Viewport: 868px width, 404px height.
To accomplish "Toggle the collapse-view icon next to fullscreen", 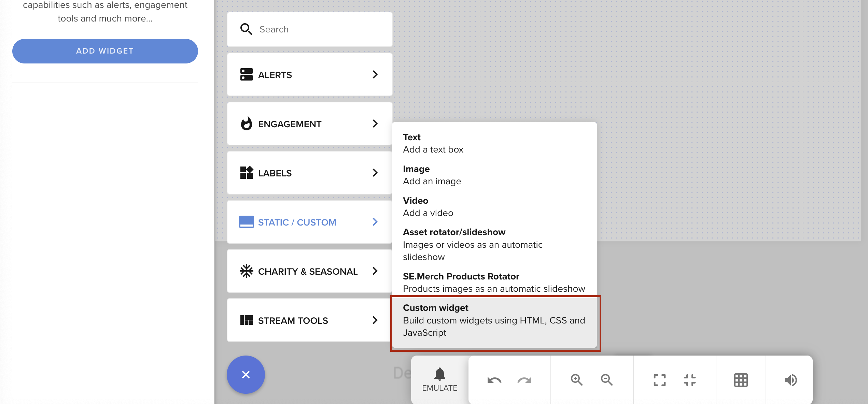I will [x=690, y=380].
